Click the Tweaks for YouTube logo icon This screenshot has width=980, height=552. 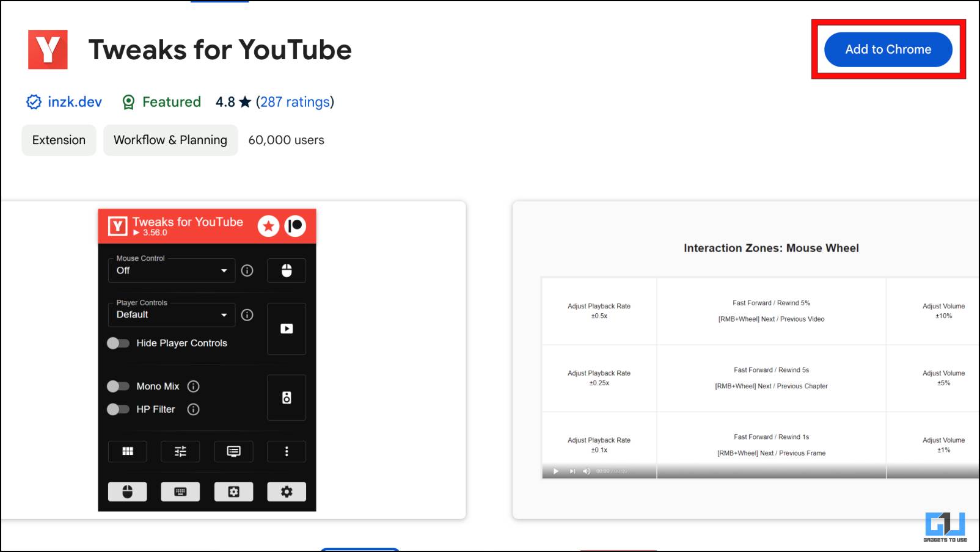48,49
